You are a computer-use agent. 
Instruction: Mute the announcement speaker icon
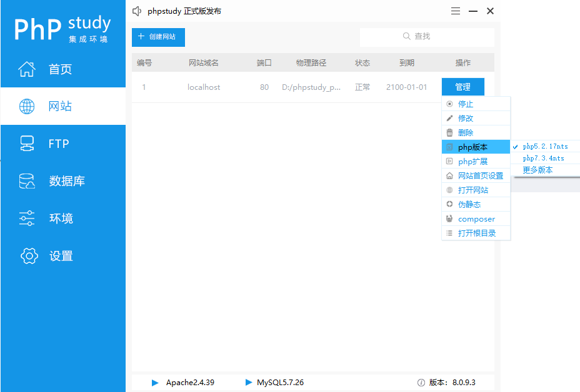coord(136,11)
